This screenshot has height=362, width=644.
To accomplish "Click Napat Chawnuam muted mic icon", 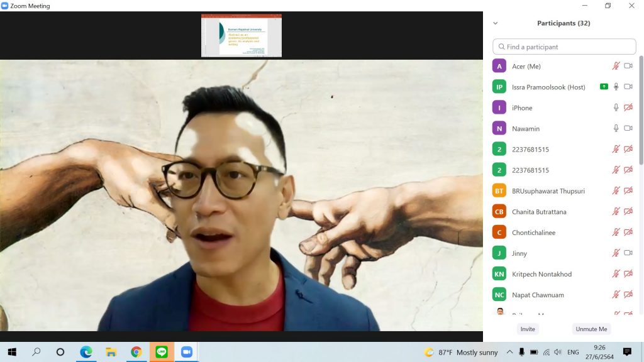I will point(616,295).
